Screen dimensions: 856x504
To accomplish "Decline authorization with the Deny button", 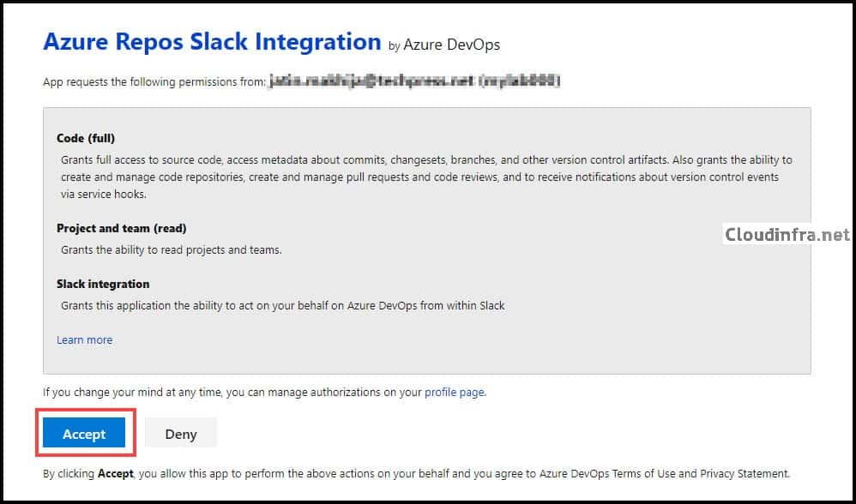I will [x=181, y=434].
